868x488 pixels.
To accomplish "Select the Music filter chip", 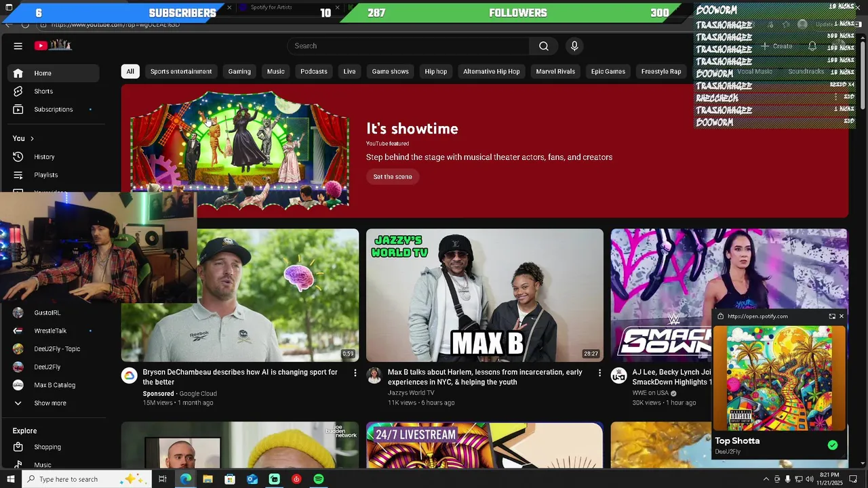I will click(x=276, y=71).
